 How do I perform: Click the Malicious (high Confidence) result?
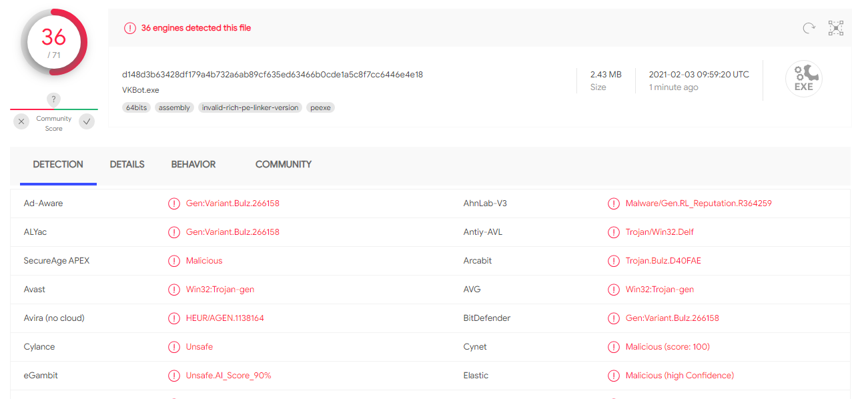[680, 376]
